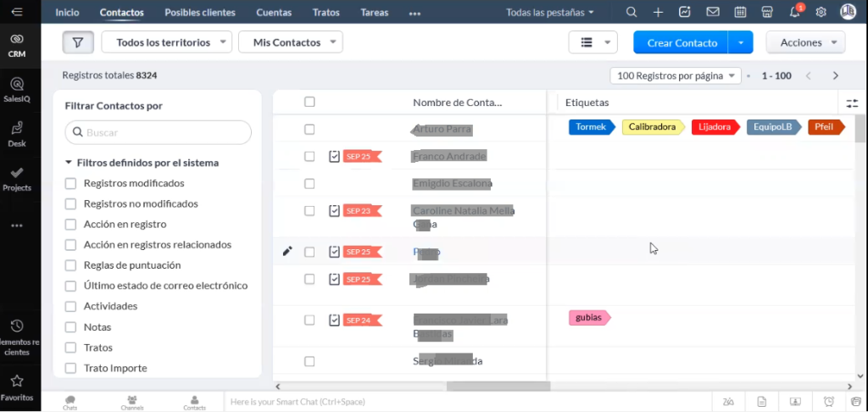868x412 pixels.
Task: Switch to the Posibles clientes tab
Action: pyautogui.click(x=198, y=13)
